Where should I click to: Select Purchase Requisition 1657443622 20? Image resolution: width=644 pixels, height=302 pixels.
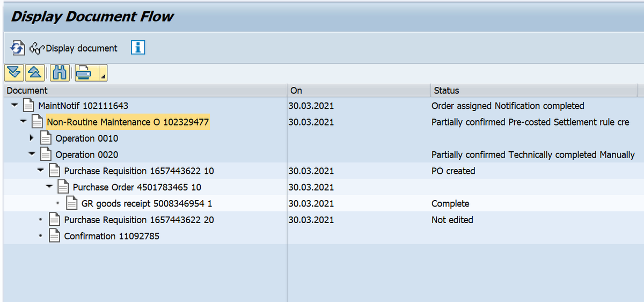139,220
